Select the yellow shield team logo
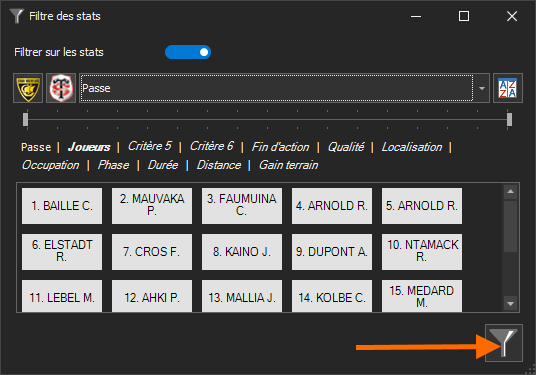This screenshot has width=536, height=375. pos(28,88)
